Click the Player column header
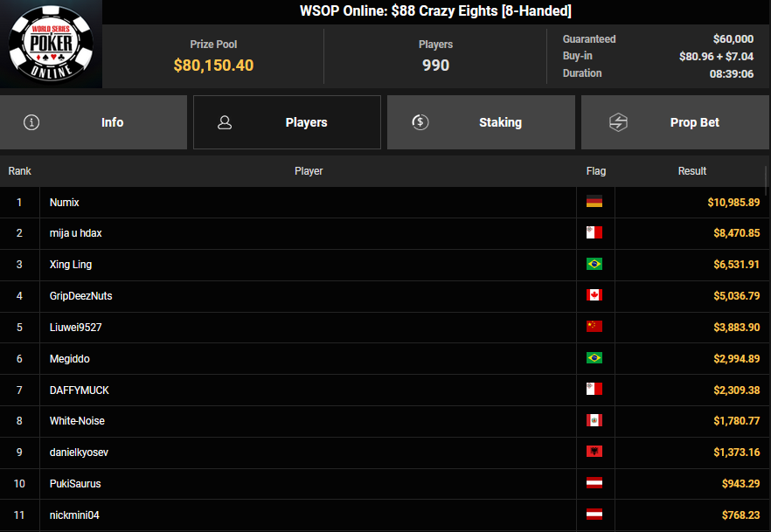The image size is (771, 532). [309, 171]
